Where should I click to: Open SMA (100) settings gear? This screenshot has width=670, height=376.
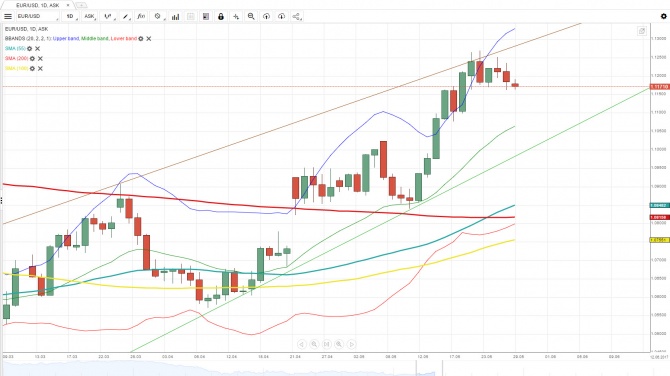click(32, 68)
